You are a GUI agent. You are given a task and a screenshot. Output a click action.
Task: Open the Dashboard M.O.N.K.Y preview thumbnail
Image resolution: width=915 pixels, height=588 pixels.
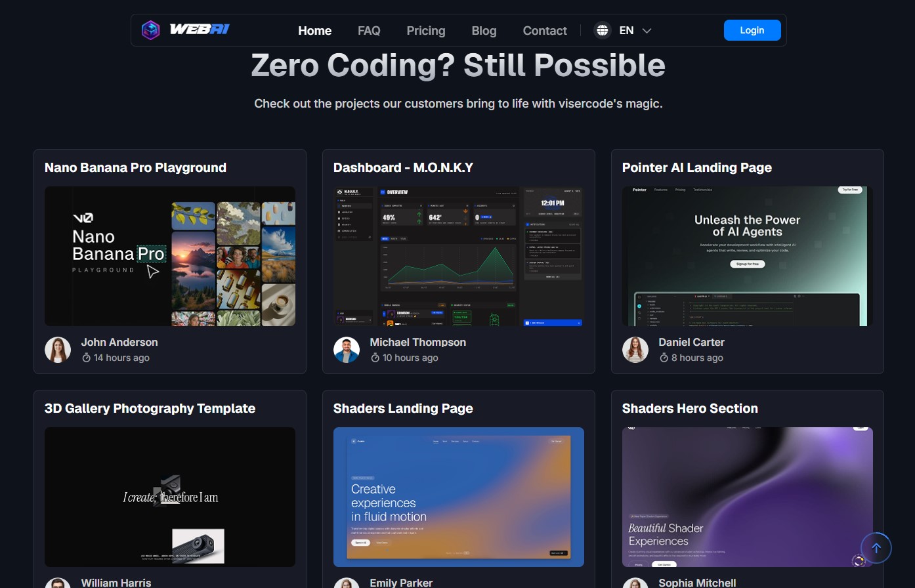point(458,256)
